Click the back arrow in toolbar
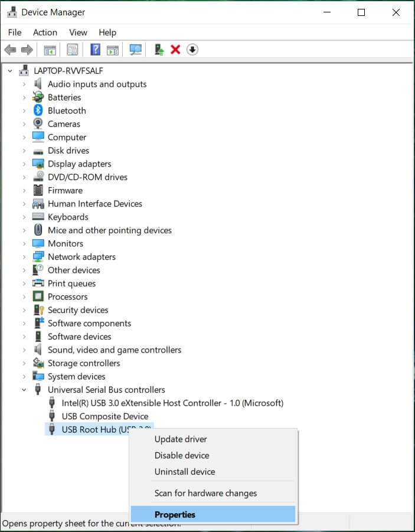This screenshot has height=532, width=415. (x=10, y=50)
